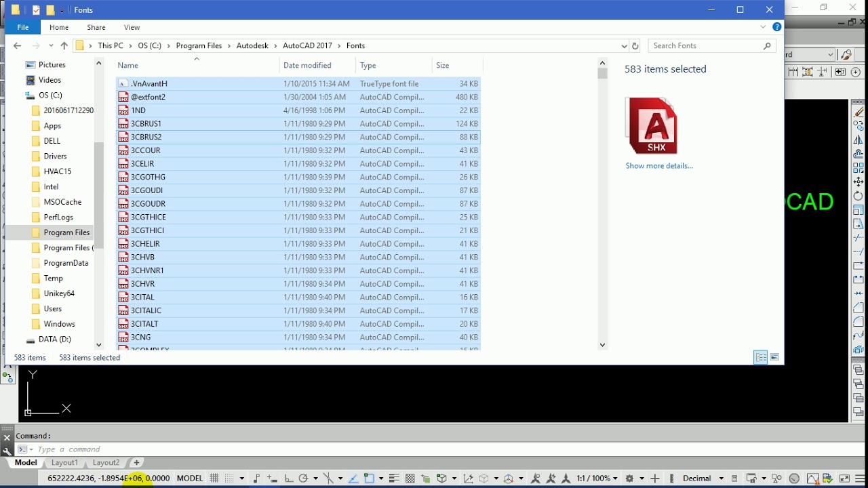This screenshot has width=868, height=488.
Task: Open the annotation scale 1:1 / 100% dropdown
Action: [x=595, y=479]
